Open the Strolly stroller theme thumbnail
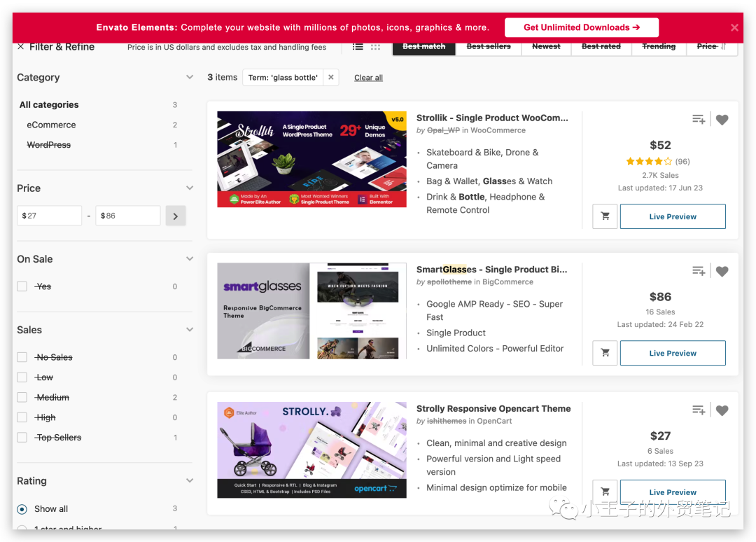Screen dimensions: 756x542 312,450
